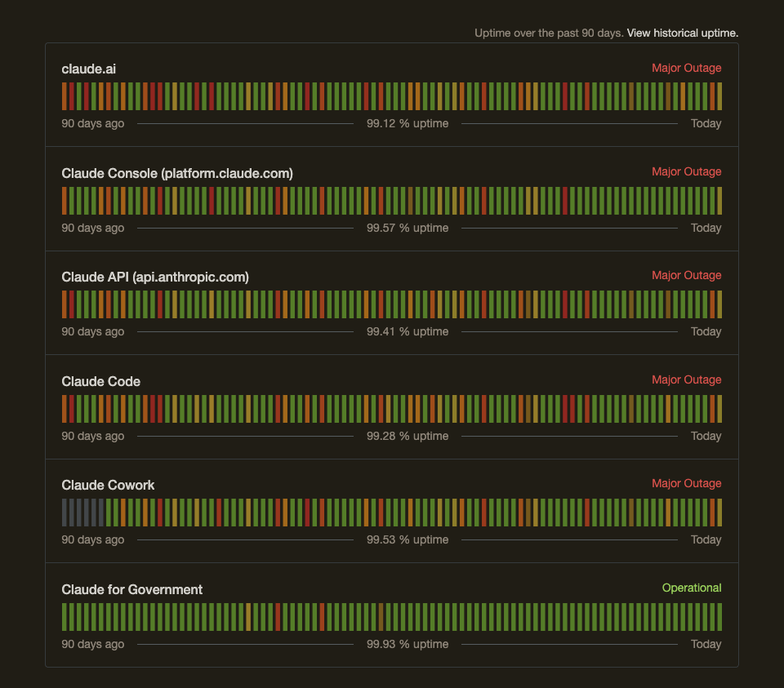Viewport: 784px width, 688px height.
Task: Click the 99.57 % uptime value
Action: [x=408, y=228]
